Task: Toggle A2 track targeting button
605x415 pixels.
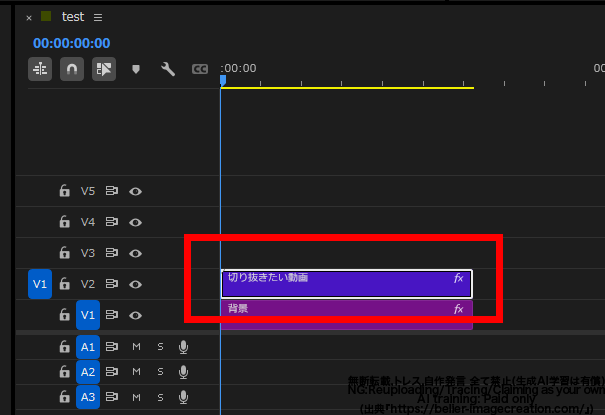Action: [x=88, y=372]
